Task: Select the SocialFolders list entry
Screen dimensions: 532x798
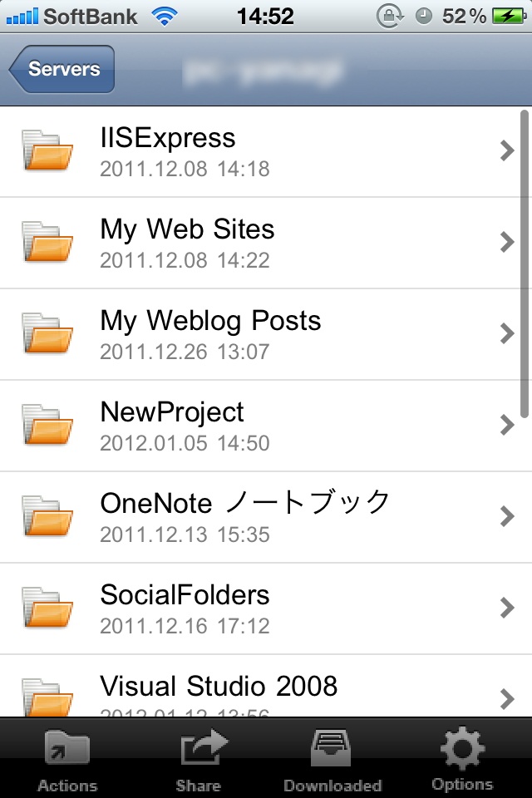Action: pyautogui.click(x=249, y=608)
